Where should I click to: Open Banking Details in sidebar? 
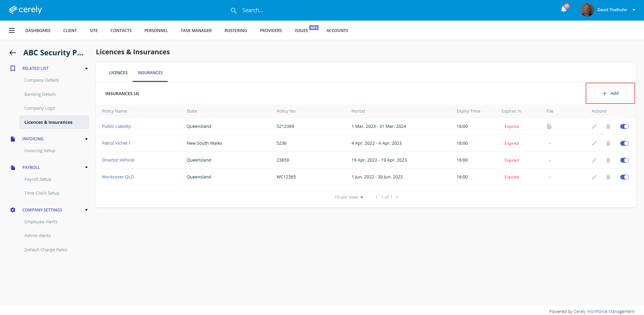40,94
